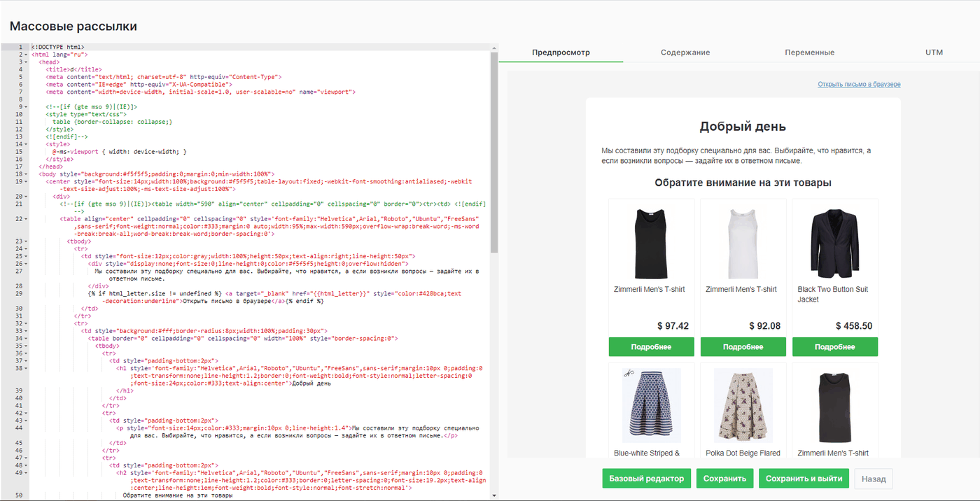
Task: Click the code editor vertical scrollbar thumb
Action: pos(494,152)
